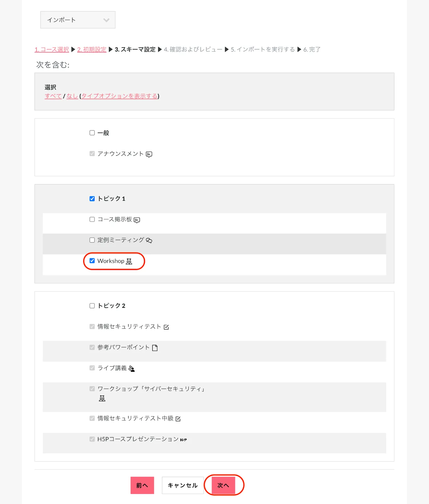Click file icon next to 参考パワーポイント
Viewport: 429px width, 504px height.
(x=155, y=348)
